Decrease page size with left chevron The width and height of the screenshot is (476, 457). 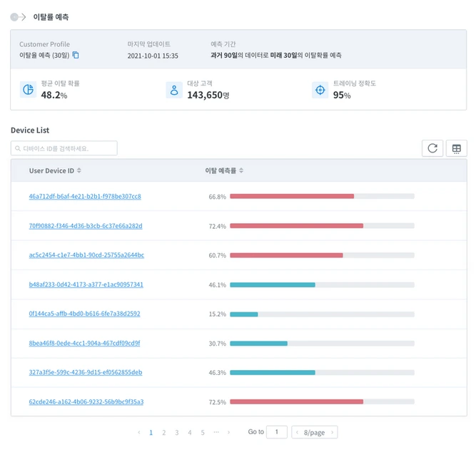click(297, 432)
